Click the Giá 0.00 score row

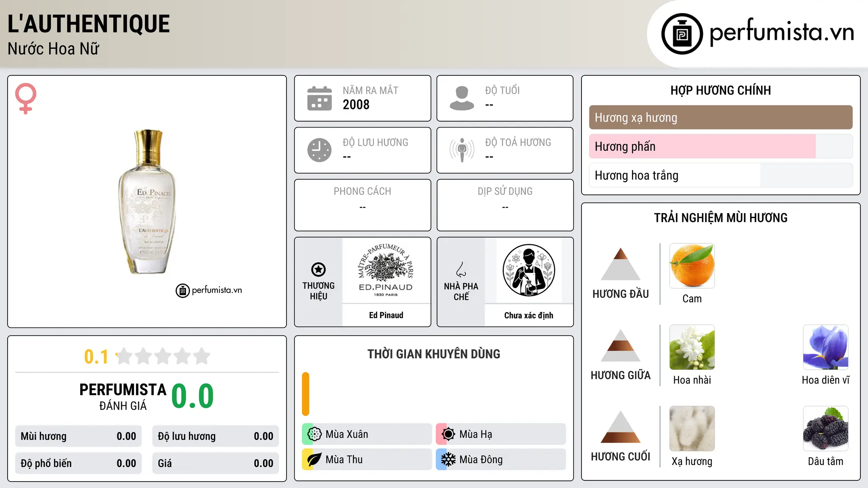pyautogui.click(x=215, y=463)
